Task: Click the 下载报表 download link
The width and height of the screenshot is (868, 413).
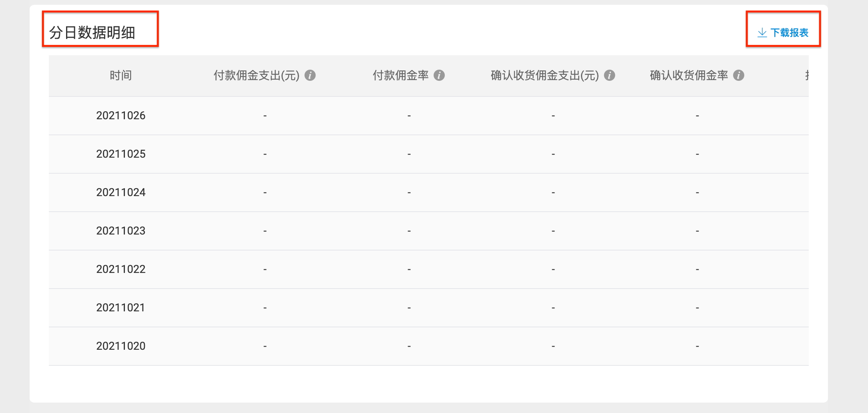Action: coord(789,33)
